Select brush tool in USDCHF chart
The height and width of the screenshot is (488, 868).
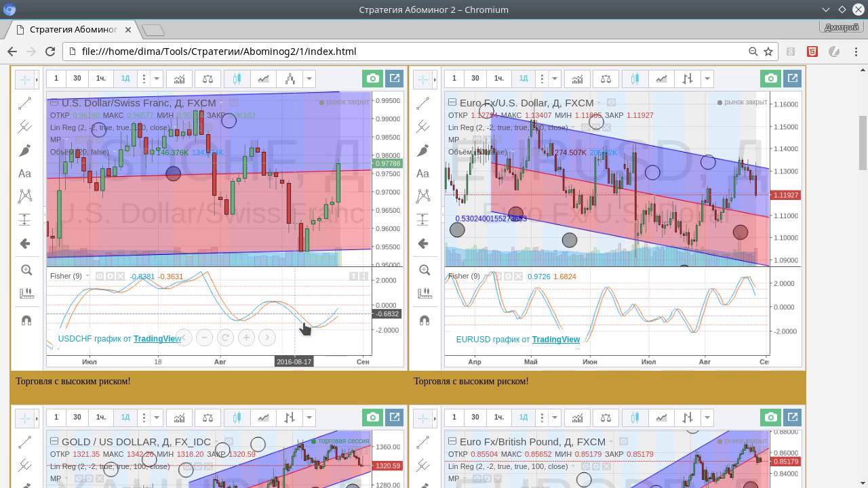point(25,150)
